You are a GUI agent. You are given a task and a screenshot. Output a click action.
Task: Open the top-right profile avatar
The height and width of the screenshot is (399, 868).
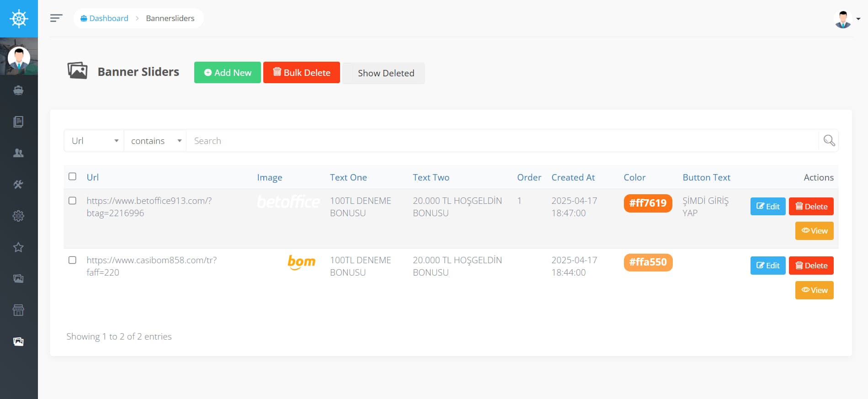click(x=843, y=19)
